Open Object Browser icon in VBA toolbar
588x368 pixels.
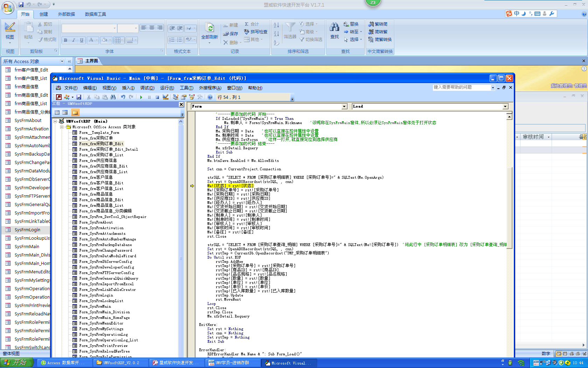192,97
